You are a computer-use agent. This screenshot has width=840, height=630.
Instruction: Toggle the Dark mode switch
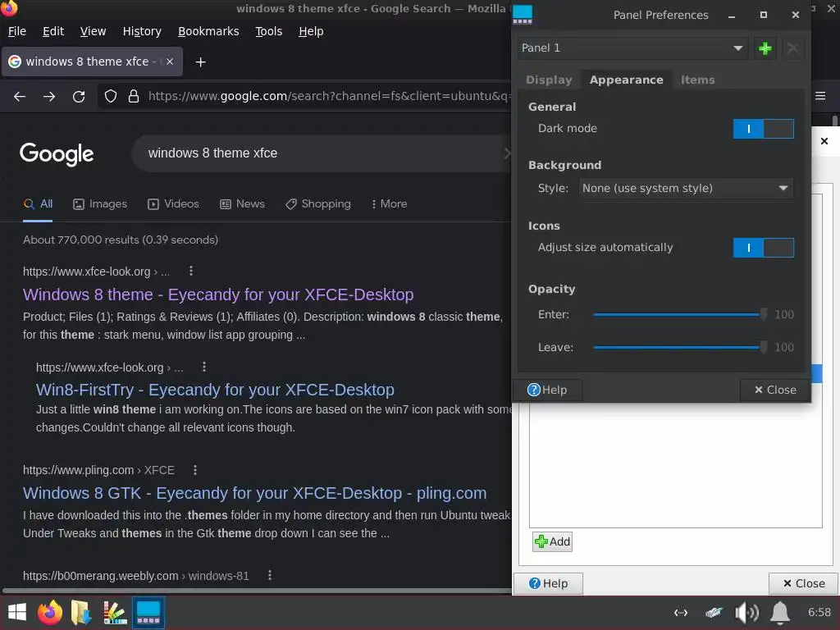(763, 129)
